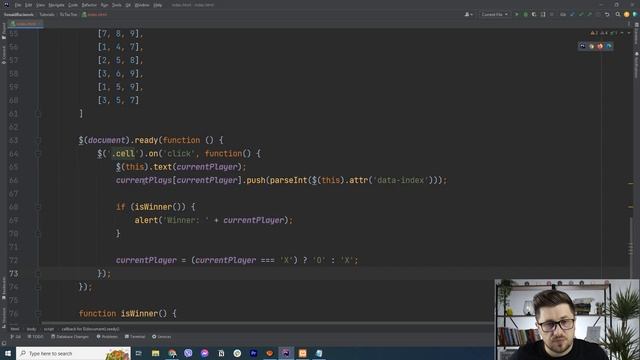Open Notion from the taskbar
This screenshot has height=360, width=640.
[221, 353]
